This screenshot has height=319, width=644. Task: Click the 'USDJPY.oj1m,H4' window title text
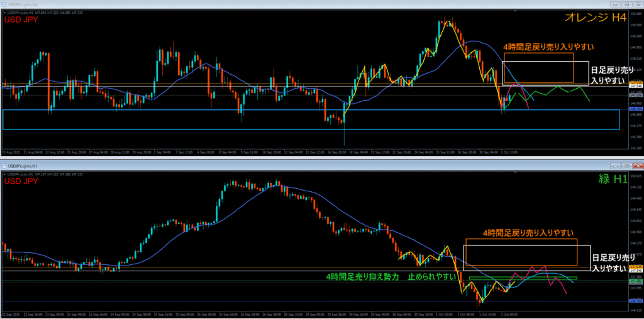22,4
